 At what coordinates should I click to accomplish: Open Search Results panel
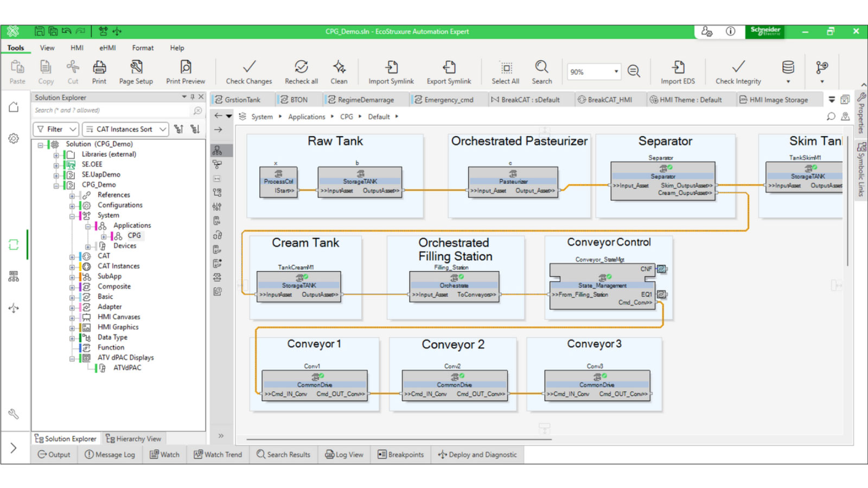(x=284, y=454)
